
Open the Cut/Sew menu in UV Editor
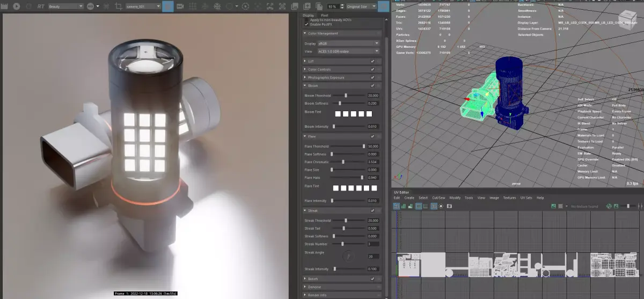(439, 198)
